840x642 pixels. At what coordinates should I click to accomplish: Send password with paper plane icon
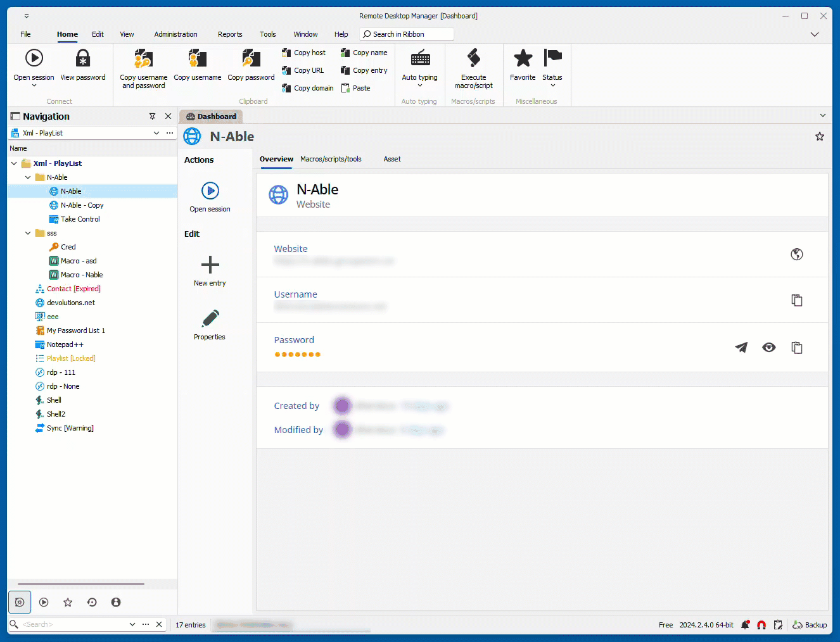pos(741,348)
